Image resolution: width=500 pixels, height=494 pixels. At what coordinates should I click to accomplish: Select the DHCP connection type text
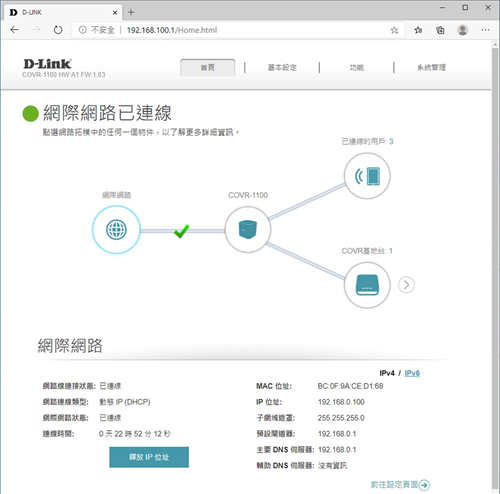[x=125, y=402]
